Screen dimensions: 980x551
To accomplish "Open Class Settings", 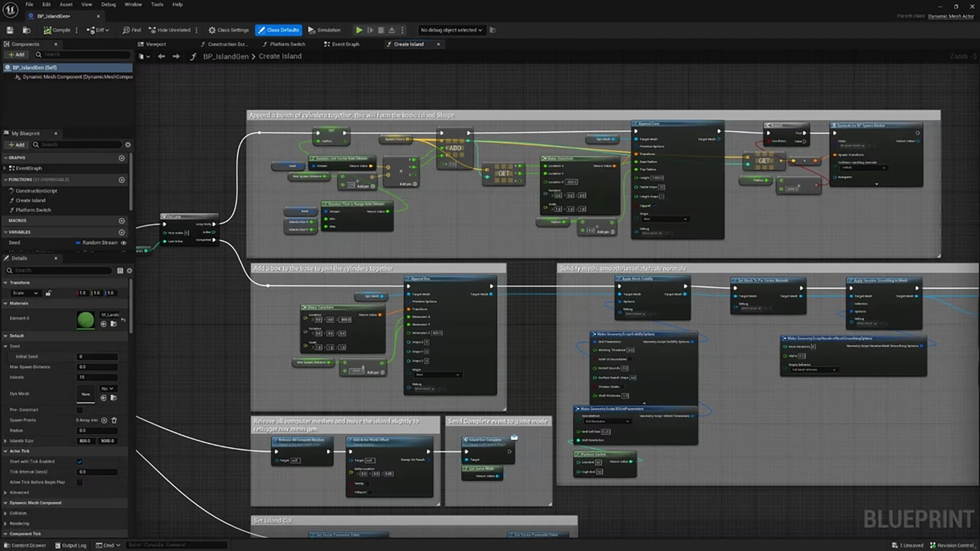I will pyautogui.click(x=228, y=30).
